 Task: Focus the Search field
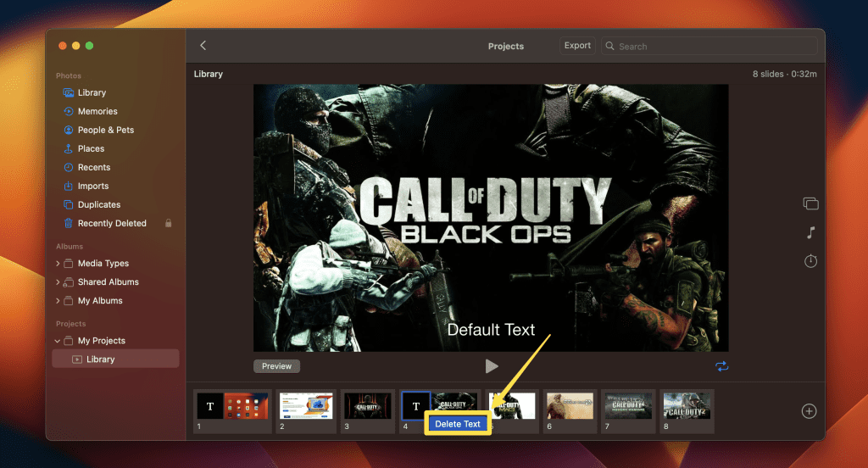point(709,46)
